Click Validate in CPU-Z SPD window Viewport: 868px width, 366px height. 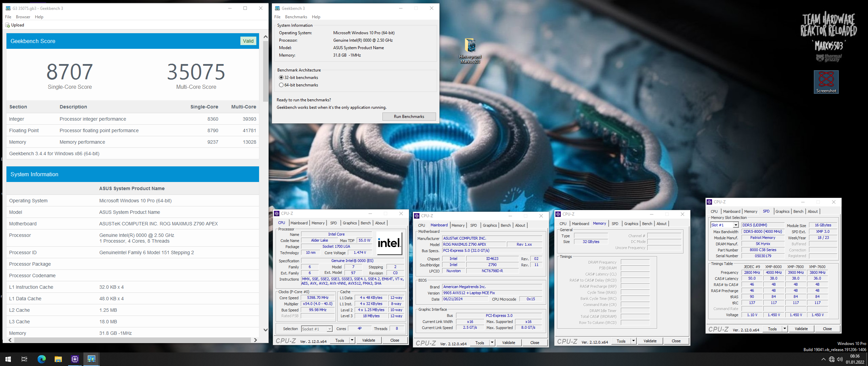(801, 329)
